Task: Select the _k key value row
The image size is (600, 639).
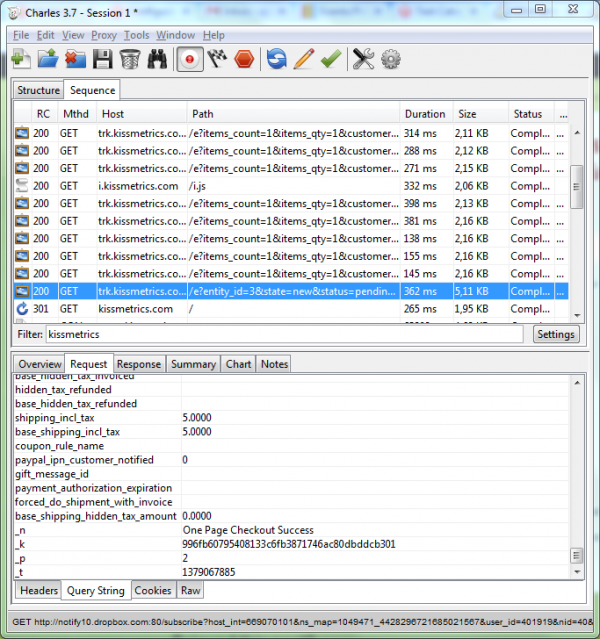Action: (x=291, y=544)
